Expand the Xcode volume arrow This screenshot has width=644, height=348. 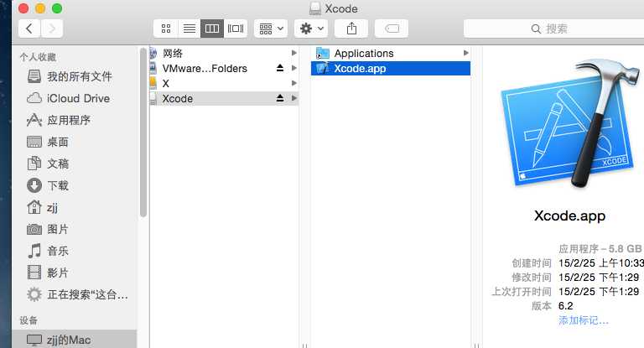point(294,98)
